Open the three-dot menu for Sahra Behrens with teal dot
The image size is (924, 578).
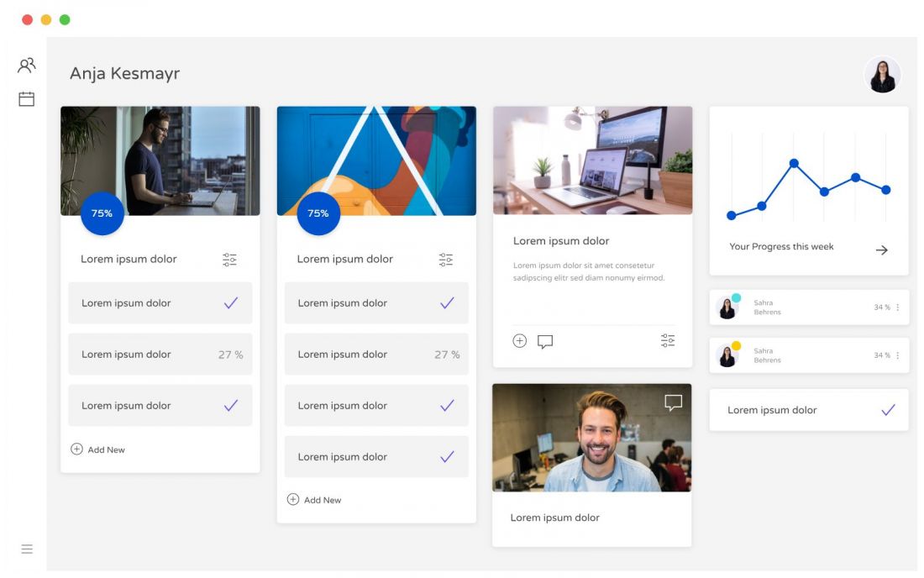[x=897, y=307]
